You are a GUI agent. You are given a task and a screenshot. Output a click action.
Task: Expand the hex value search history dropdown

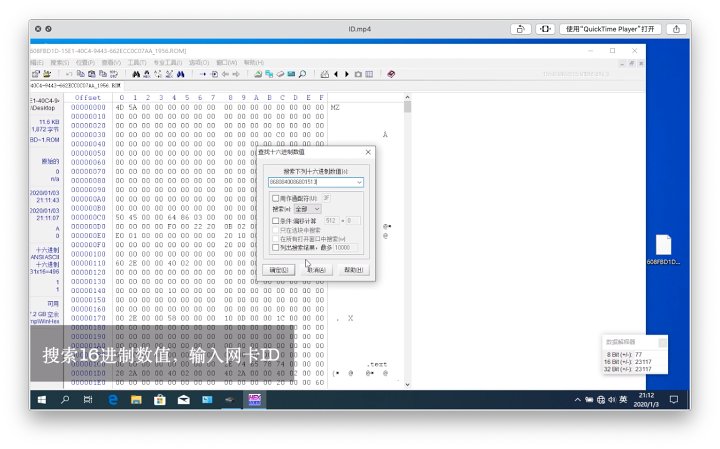(358, 182)
